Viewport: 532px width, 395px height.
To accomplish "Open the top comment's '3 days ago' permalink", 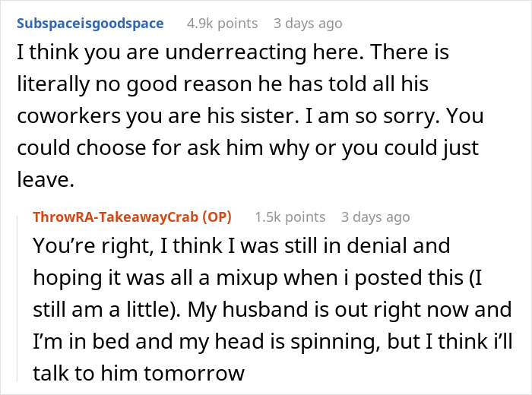I will pos(308,24).
